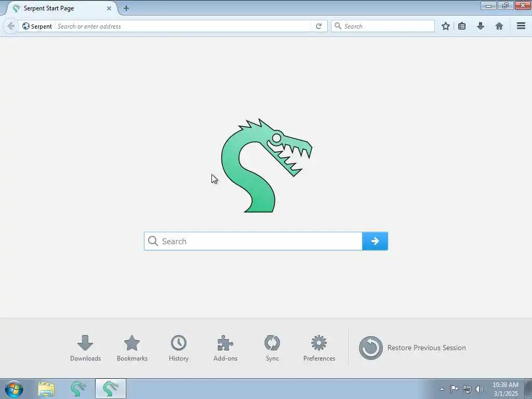Screen dimensions: 532x399
Task: Focus the toolbar Search field
Action: (x=383, y=26)
